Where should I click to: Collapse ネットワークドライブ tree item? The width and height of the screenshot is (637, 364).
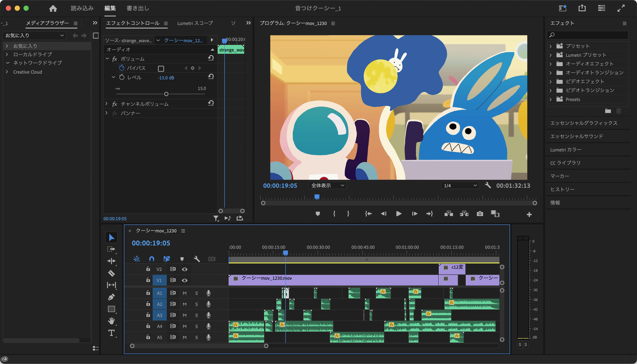(x=8, y=63)
